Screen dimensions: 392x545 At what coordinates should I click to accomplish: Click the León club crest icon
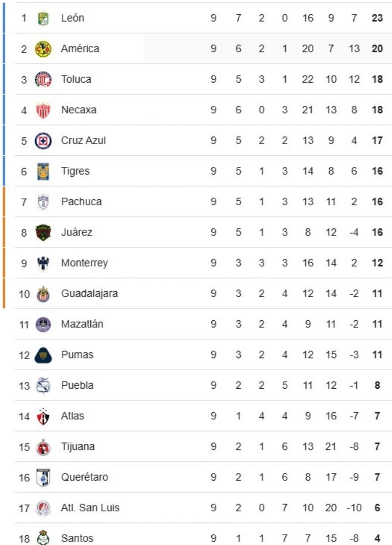point(43,18)
